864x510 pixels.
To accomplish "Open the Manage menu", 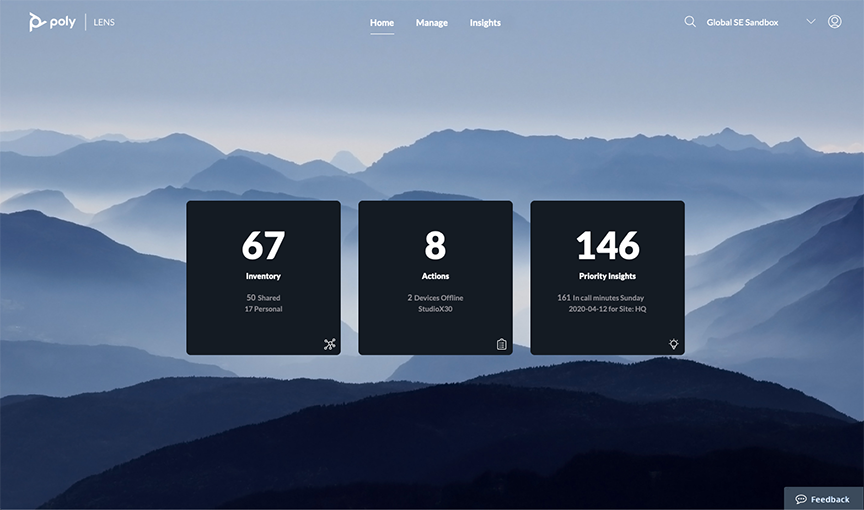I will coord(432,23).
